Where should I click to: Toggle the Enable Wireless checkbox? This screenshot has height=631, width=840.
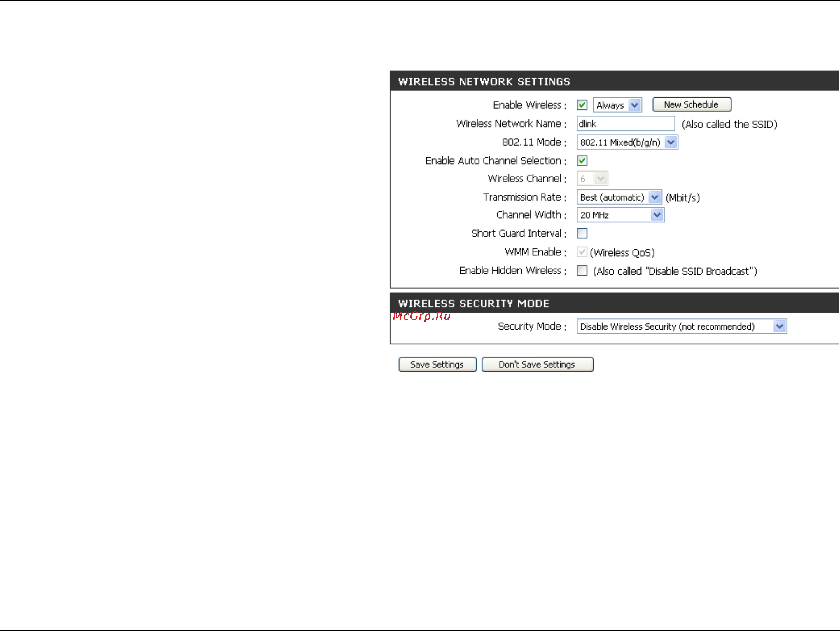[582, 105]
